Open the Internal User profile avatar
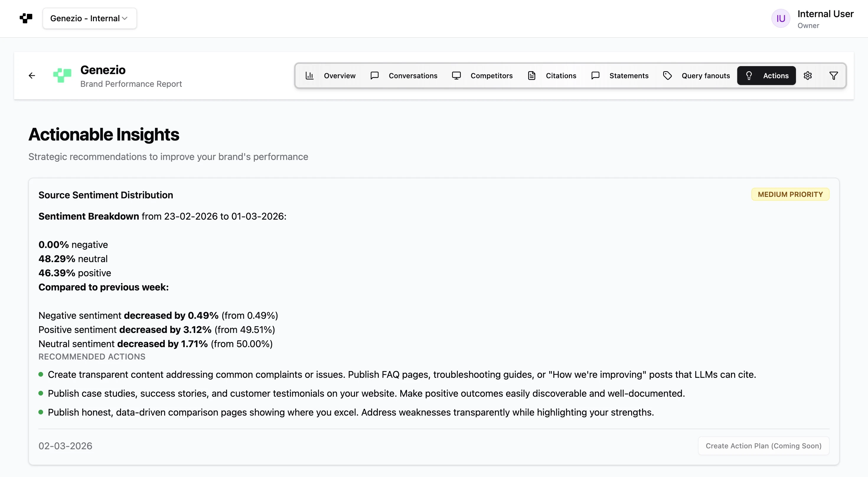 point(781,18)
